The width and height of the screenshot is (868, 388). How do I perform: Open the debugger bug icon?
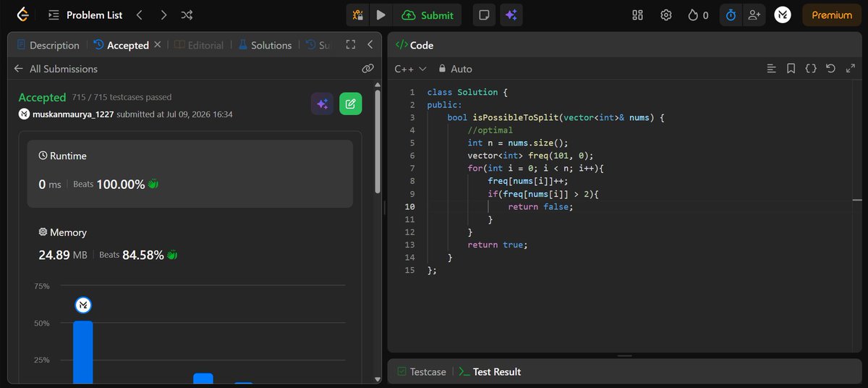(357, 14)
